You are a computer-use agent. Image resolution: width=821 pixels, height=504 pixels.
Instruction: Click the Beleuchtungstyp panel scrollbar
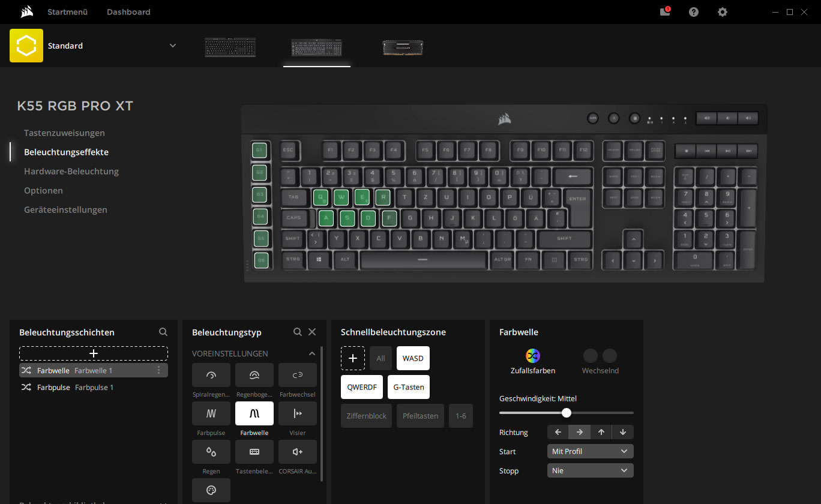pyautogui.click(x=322, y=413)
